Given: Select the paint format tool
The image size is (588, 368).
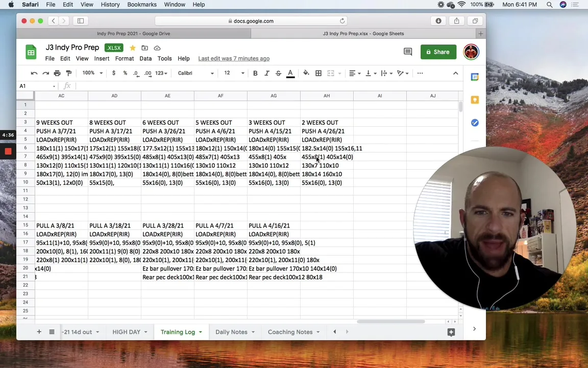Looking at the screenshot, I should 68,73.
